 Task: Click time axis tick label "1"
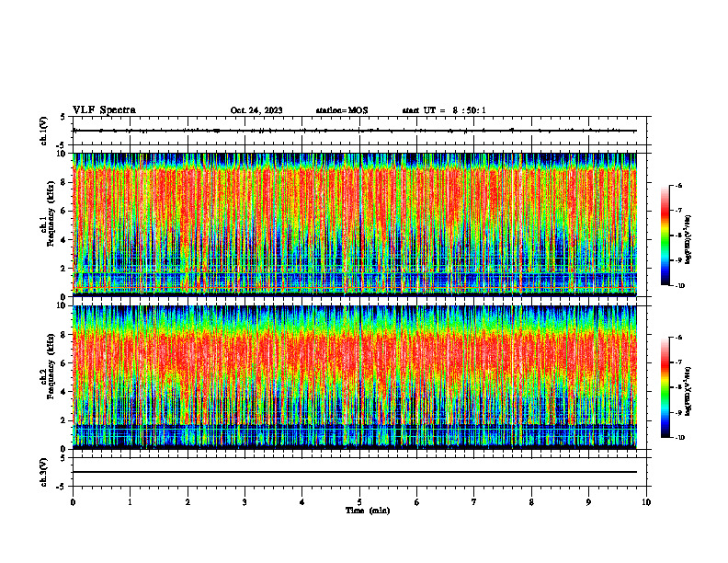coord(130,502)
